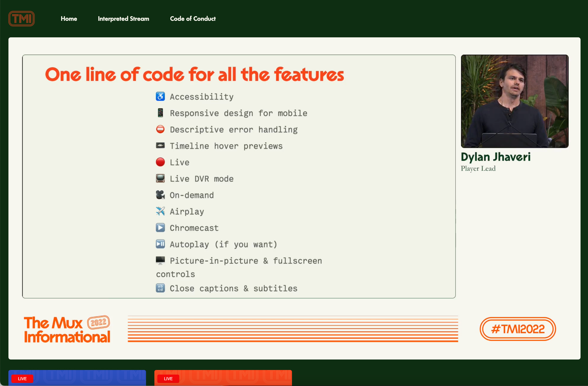The width and height of the screenshot is (588, 386).
Task: Select the orange LIVE stream card
Action: click(223, 378)
